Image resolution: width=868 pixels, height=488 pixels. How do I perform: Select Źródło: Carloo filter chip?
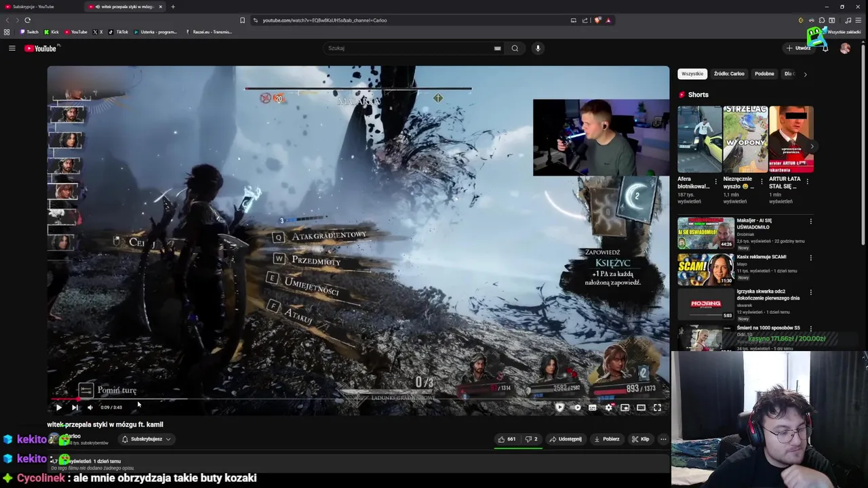(x=729, y=74)
